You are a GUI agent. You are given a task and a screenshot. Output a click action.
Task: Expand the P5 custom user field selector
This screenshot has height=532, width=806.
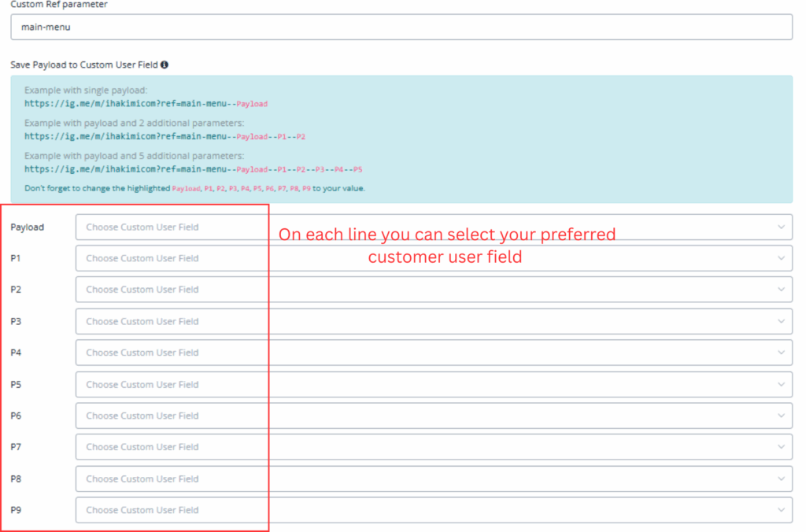coord(433,384)
